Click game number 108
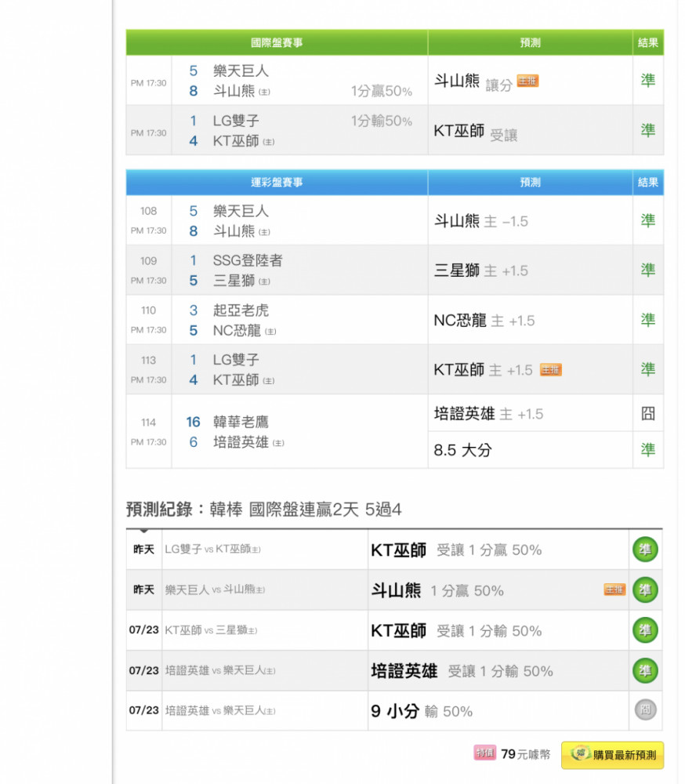 pos(148,211)
